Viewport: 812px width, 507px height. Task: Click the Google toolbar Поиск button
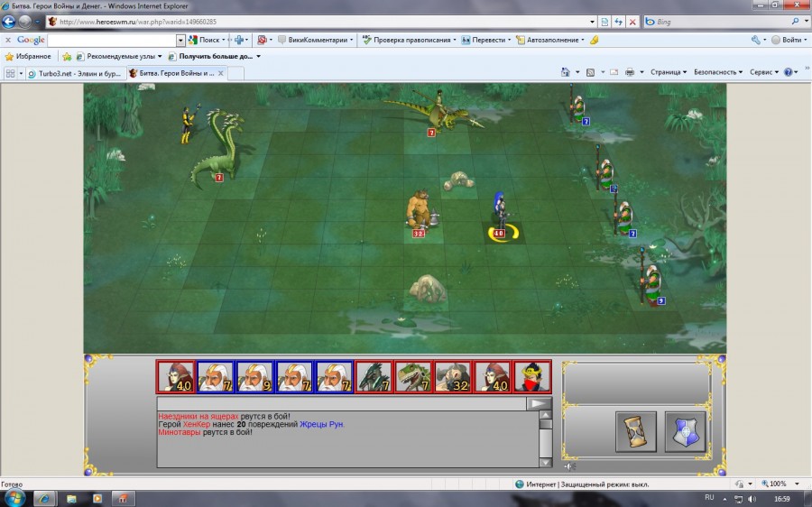tap(205, 40)
